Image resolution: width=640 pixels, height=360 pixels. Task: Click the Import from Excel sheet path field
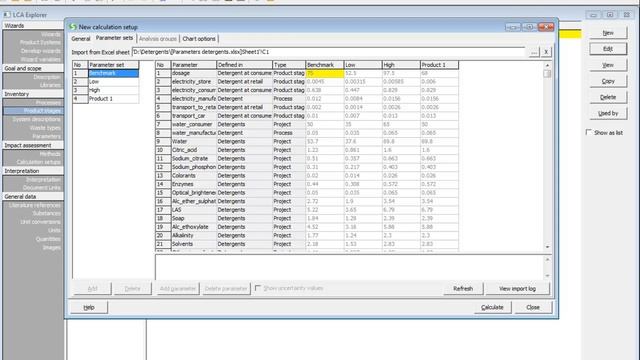pyautogui.click(x=328, y=52)
